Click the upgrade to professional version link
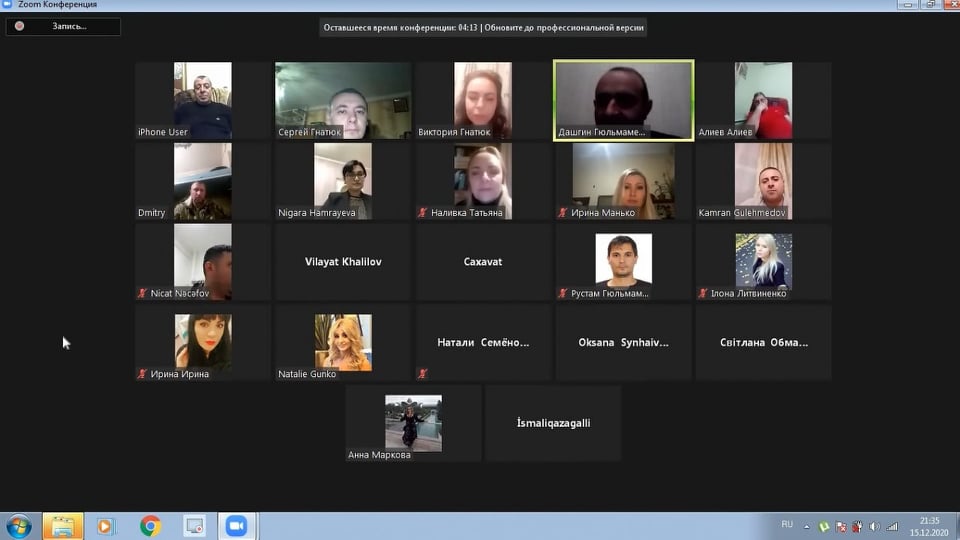Image resolution: width=960 pixels, height=540 pixels. 565,28
